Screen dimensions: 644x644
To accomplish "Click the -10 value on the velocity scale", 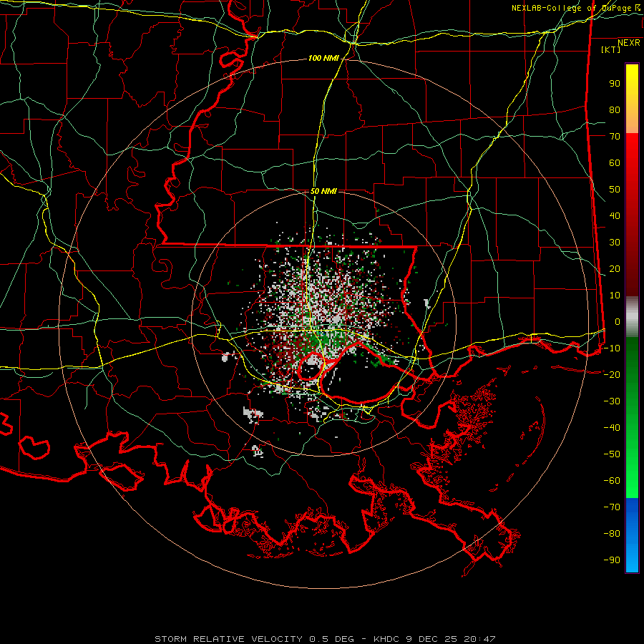I will point(612,348).
